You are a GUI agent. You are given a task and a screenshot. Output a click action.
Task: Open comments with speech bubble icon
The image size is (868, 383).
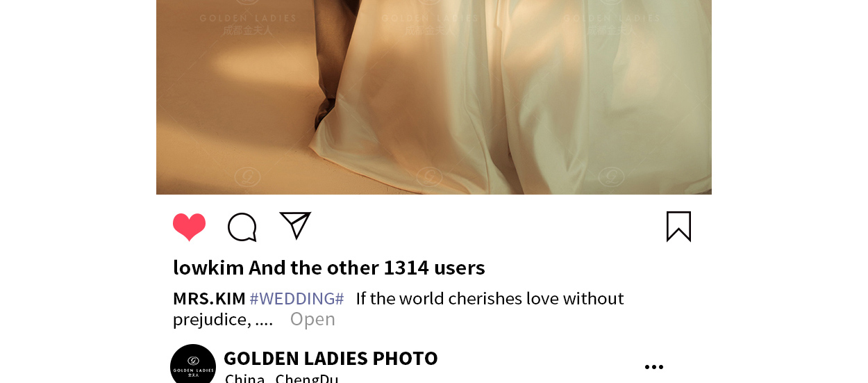242,227
